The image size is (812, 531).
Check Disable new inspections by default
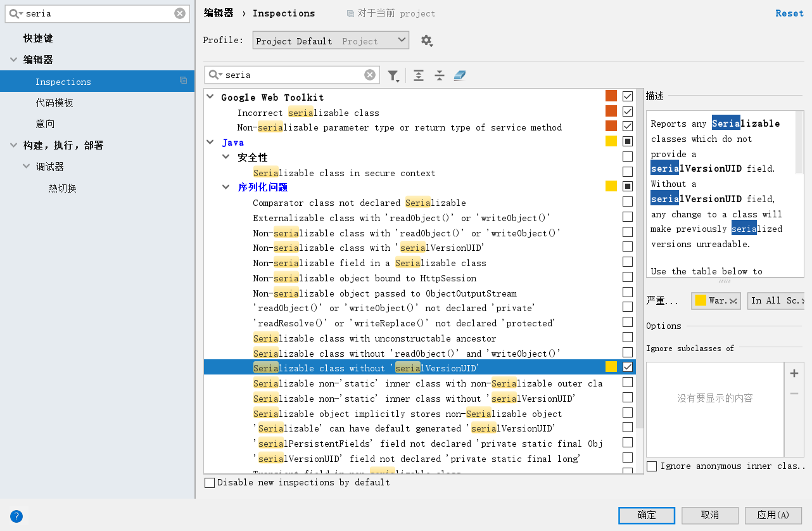[210, 483]
